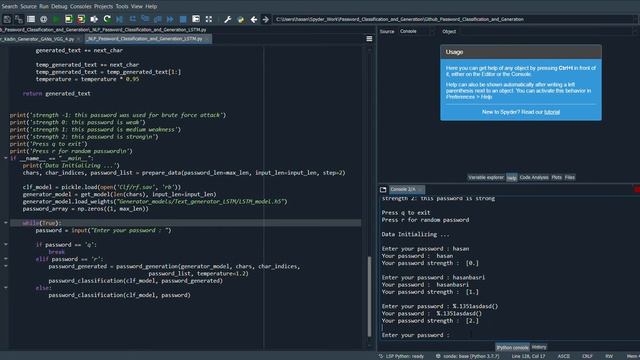640x360 pixels.
Task: Toggle fullscreen mode icon
Action: point(209,19)
